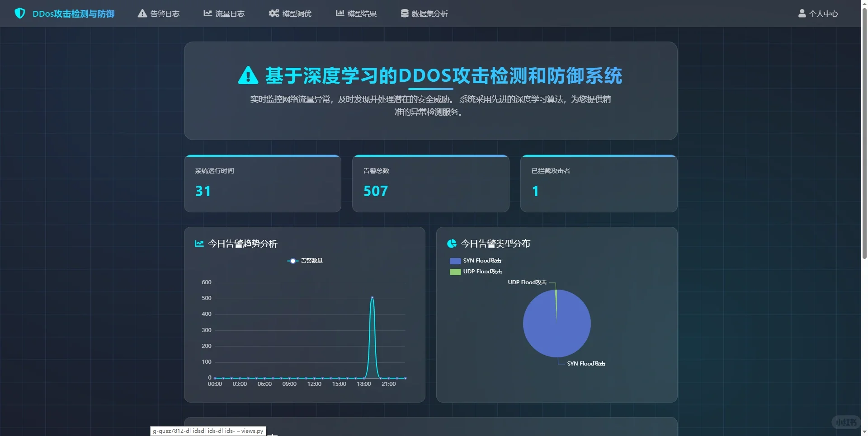This screenshot has width=868, height=436.
Task: Select the warning triangle icon beside 告警日志
Action: [x=142, y=13]
